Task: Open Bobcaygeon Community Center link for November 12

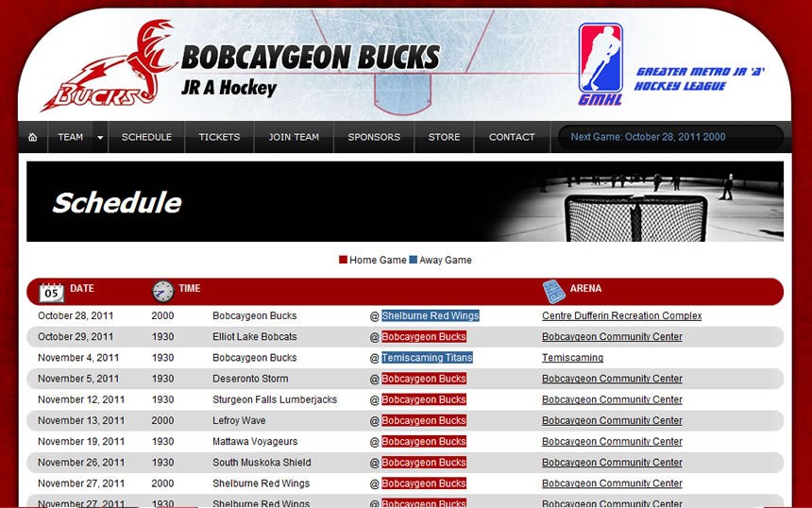Action: tap(612, 399)
